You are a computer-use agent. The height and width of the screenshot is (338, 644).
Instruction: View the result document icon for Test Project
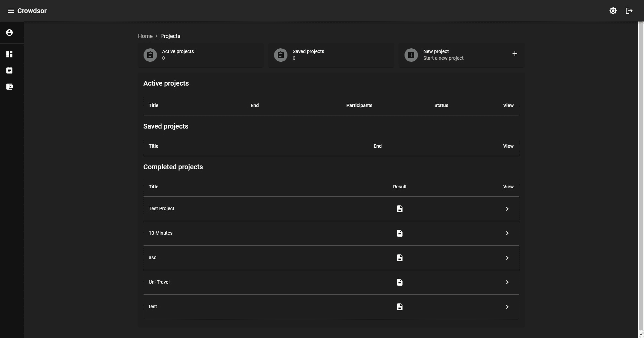tap(399, 208)
